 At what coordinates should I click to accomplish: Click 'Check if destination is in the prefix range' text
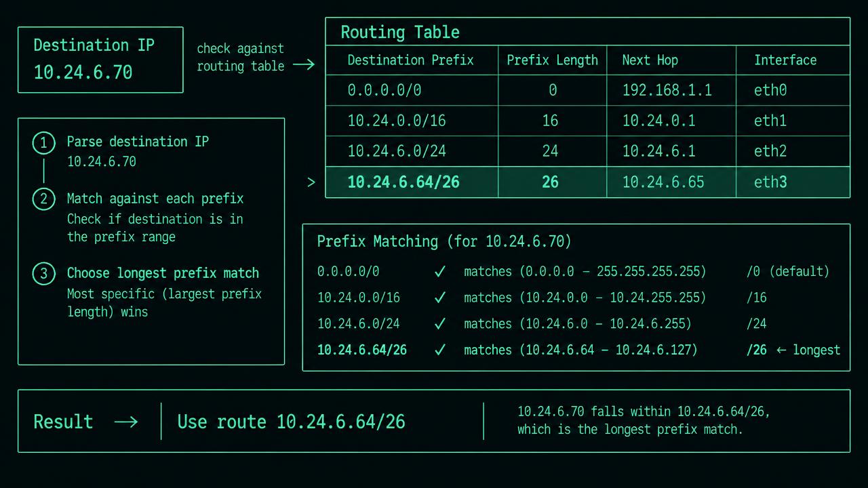pos(155,228)
